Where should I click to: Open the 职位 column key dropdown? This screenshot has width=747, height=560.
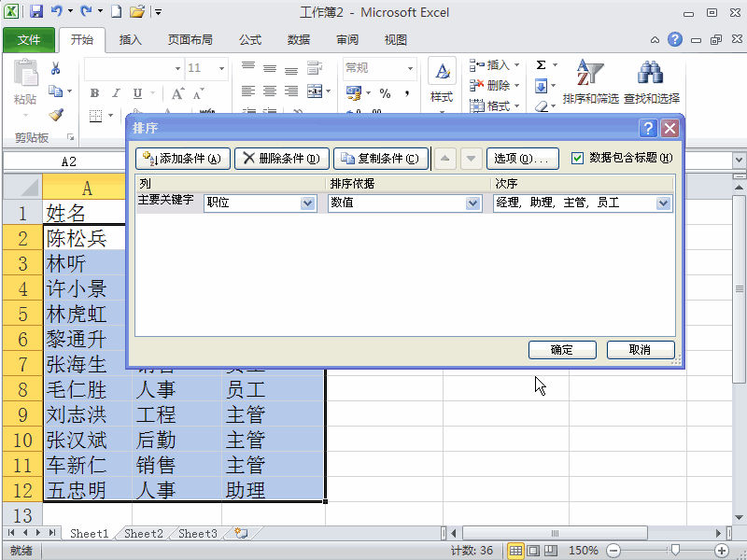pos(308,203)
